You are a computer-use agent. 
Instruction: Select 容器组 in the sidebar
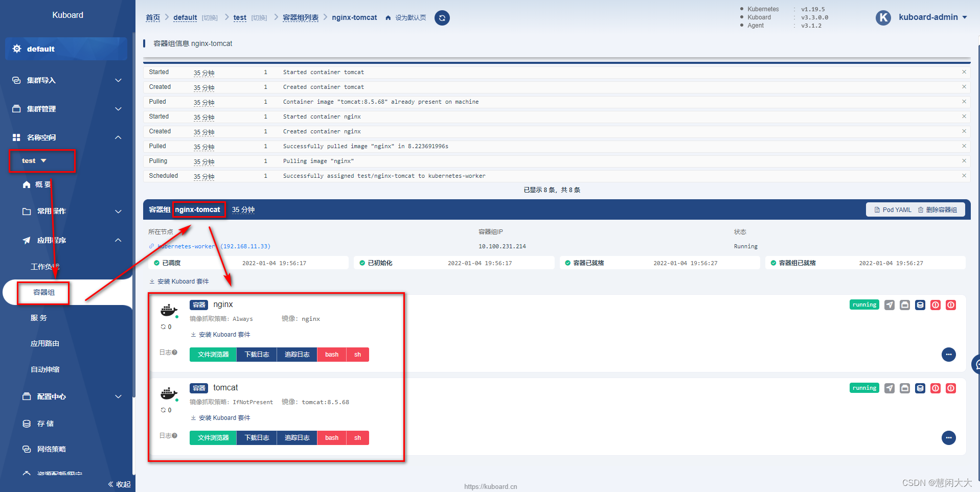coord(44,292)
